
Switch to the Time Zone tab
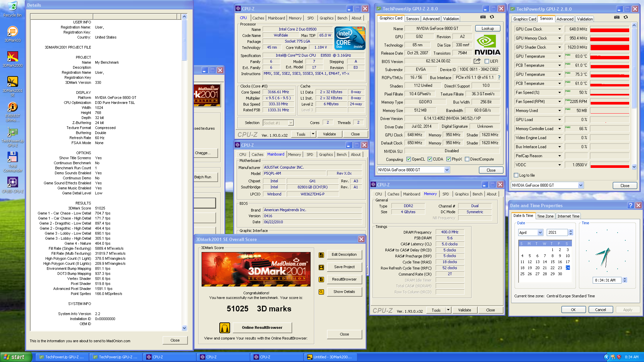pyautogui.click(x=545, y=216)
